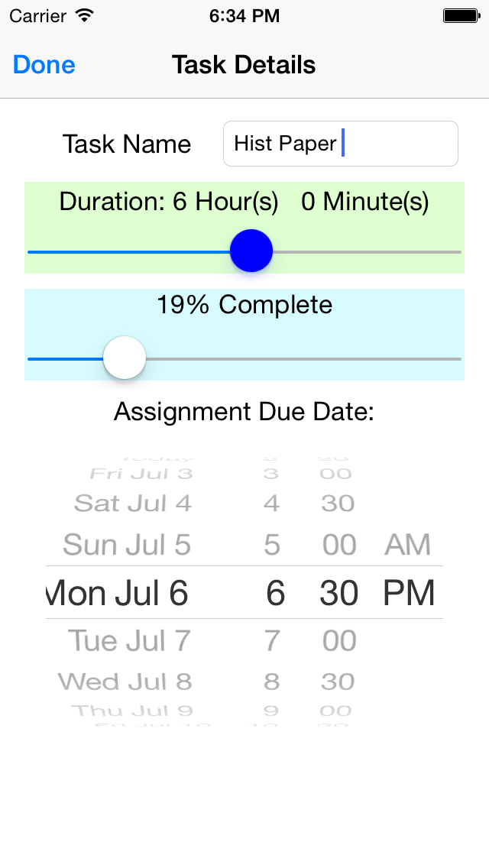Tap Done to save the task
Viewport: 489px width, 868px height.
point(44,65)
